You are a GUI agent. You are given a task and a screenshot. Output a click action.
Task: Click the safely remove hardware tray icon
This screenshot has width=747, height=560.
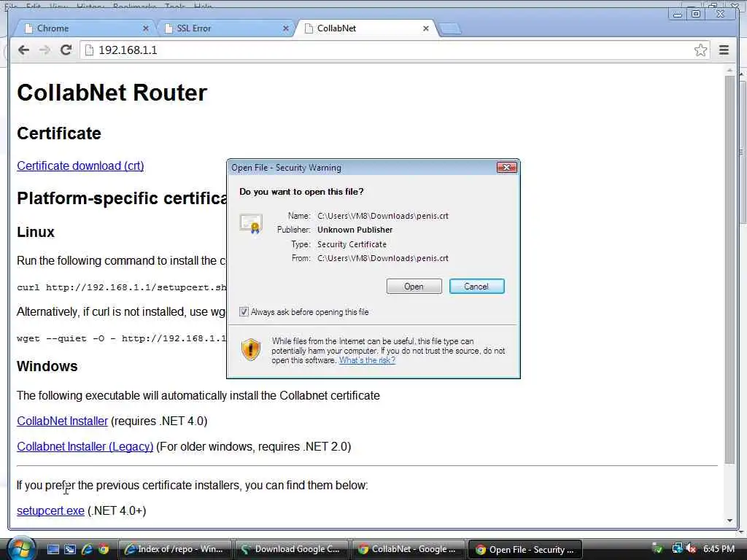(x=657, y=549)
